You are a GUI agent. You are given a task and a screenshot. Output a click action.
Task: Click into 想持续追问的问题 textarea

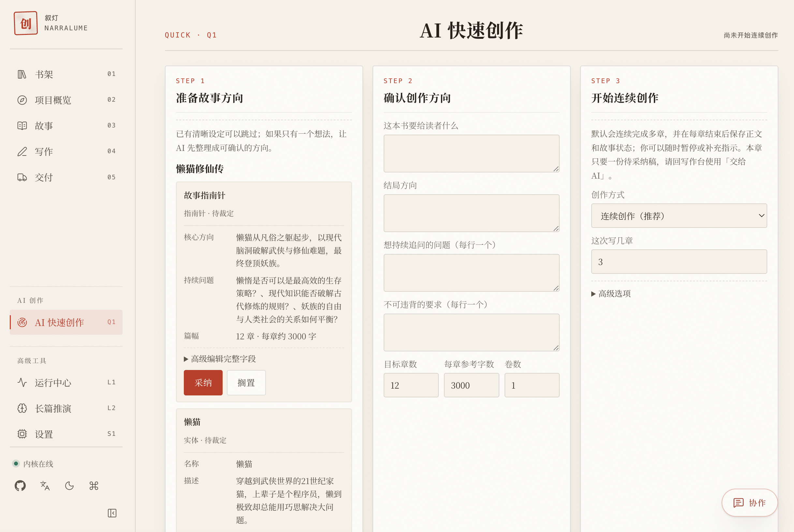pyautogui.click(x=471, y=273)
